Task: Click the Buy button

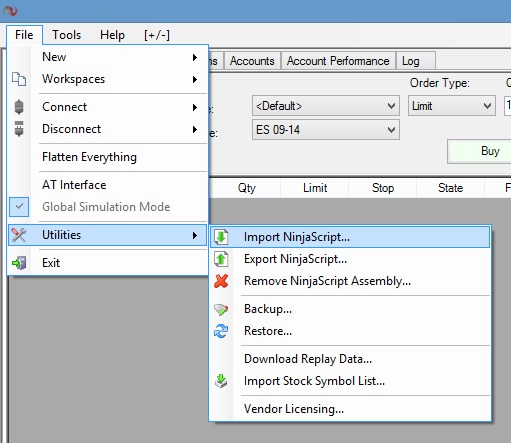Action: point(480,151)
